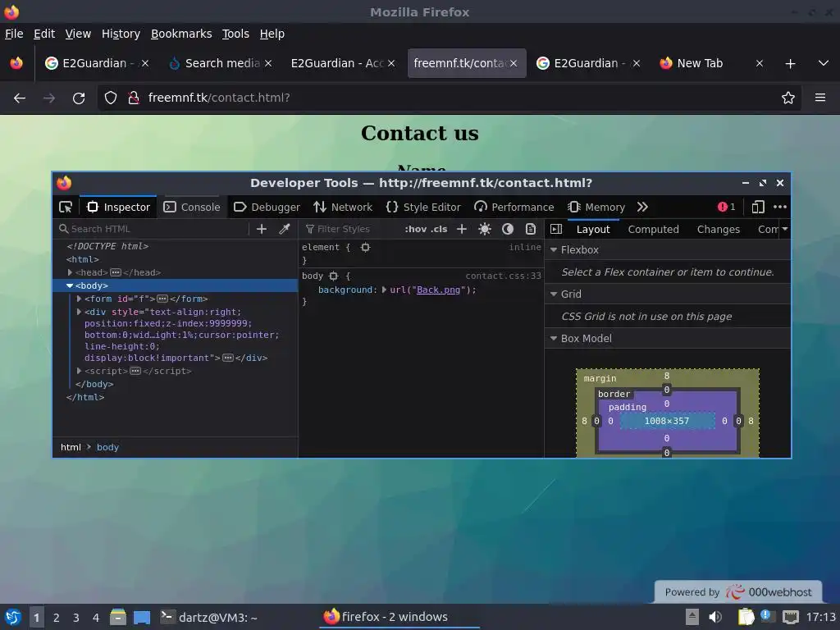
Task: Select html in the breadcrumb
Action: pyautogui.click(x=71, y=447)
